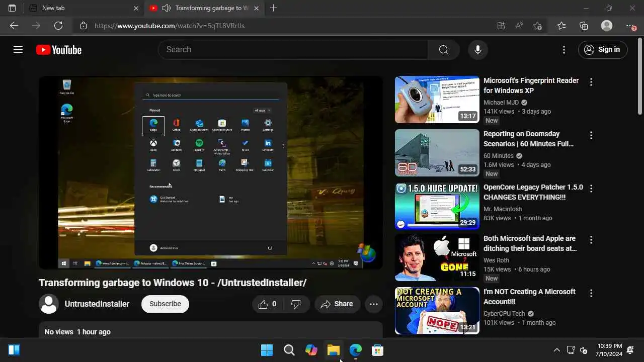The height and width of the screenshot is (362, 644).
Task: Open YouTube settings three-dot menu
Action: coord(564,50)
